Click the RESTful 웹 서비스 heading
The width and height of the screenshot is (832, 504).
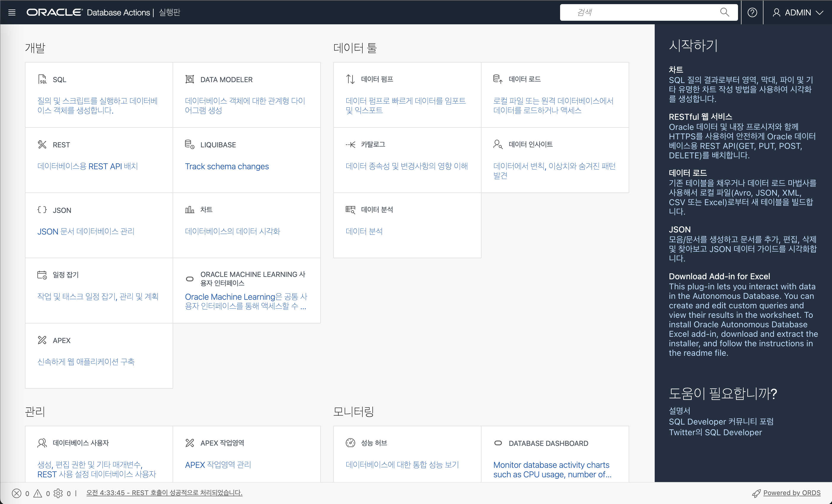pyautogui.click(x=701, y=117)
